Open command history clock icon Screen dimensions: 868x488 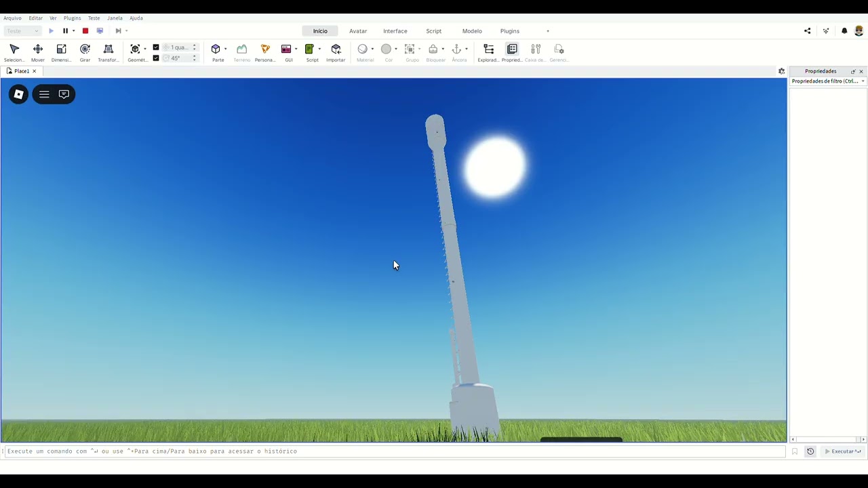pyautogui.click(x=810, y=451)
